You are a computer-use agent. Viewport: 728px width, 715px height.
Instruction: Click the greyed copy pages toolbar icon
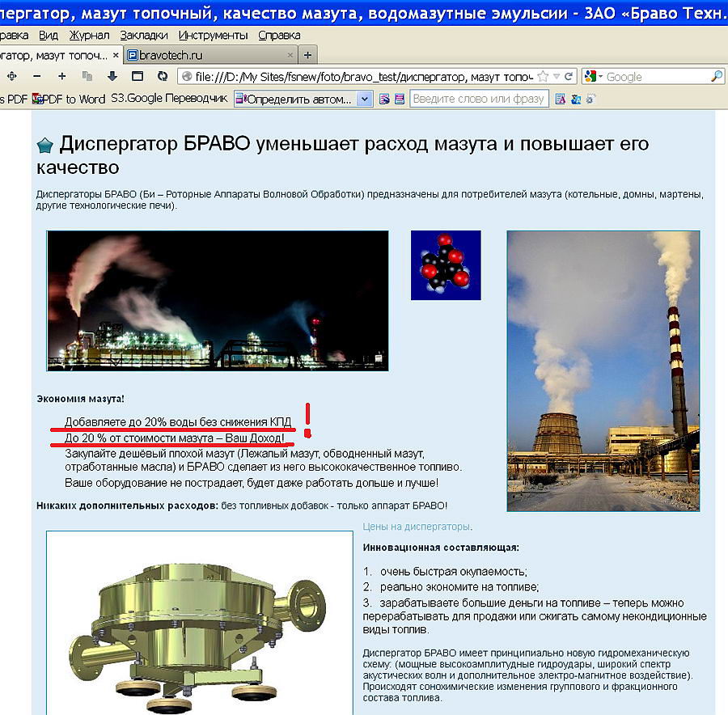(x=87, y=76)
